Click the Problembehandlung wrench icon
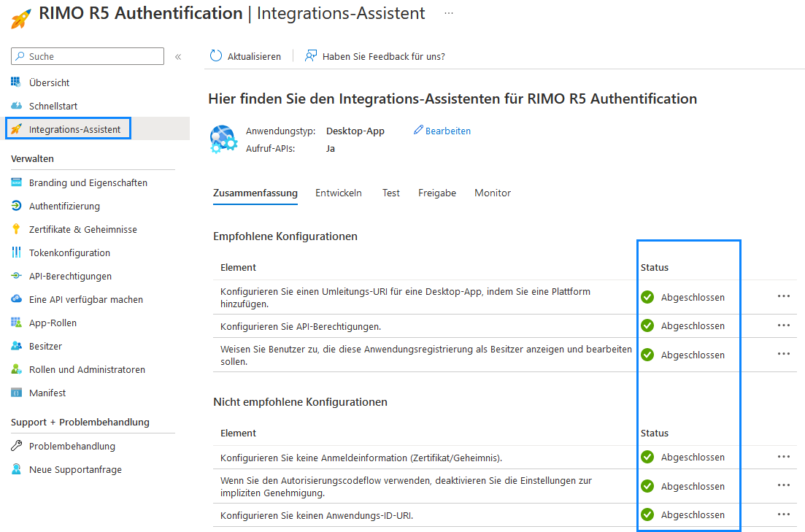Screen dimensions: 805x532 [x=17, y=446]
